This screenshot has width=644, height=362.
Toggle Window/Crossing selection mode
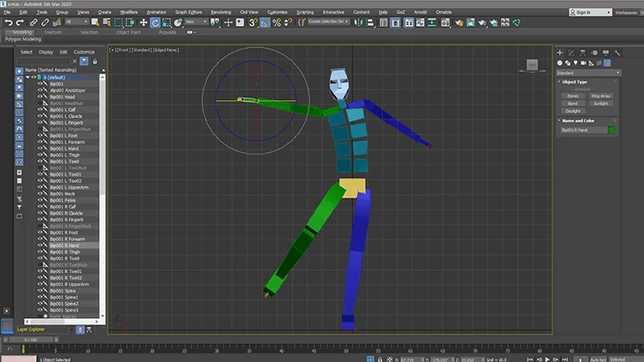point(131,22)
